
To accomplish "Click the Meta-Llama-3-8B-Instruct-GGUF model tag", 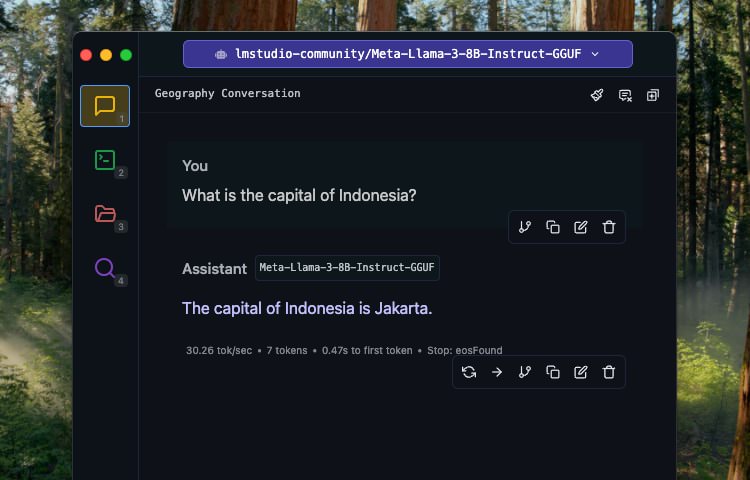I will tap(347, 268).
